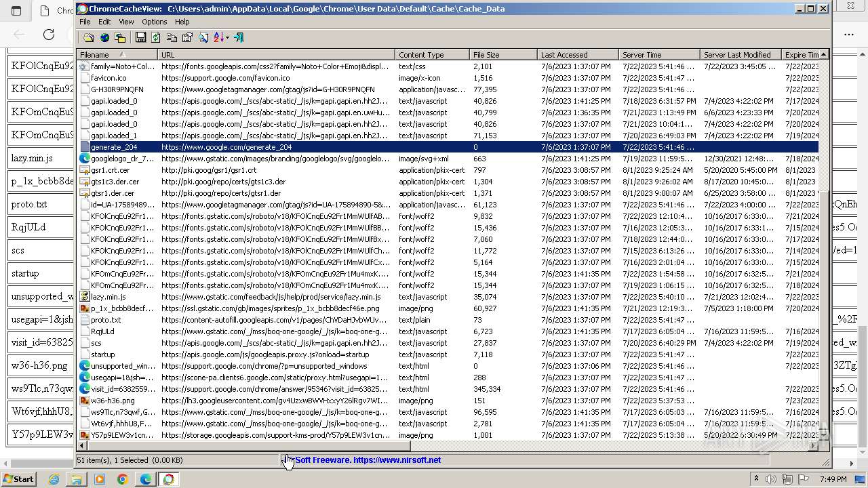Select the unsupported_win... row
868x488 pixels.
click(448, 366)
